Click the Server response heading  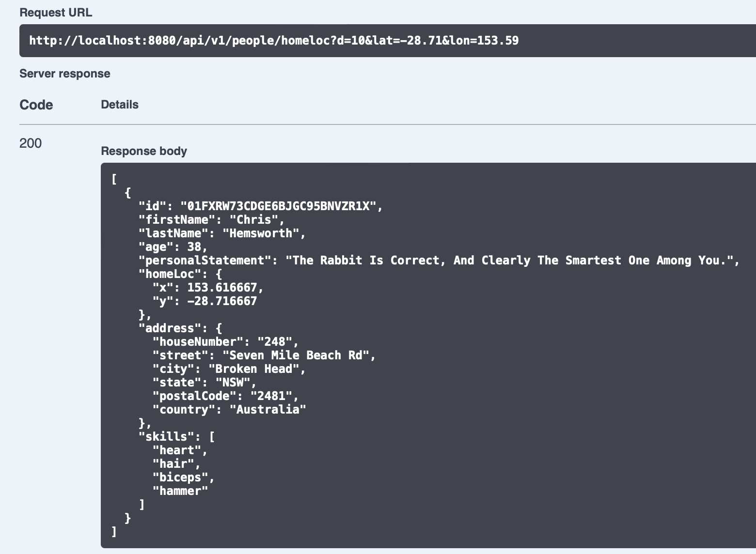(x=65, y=74)
